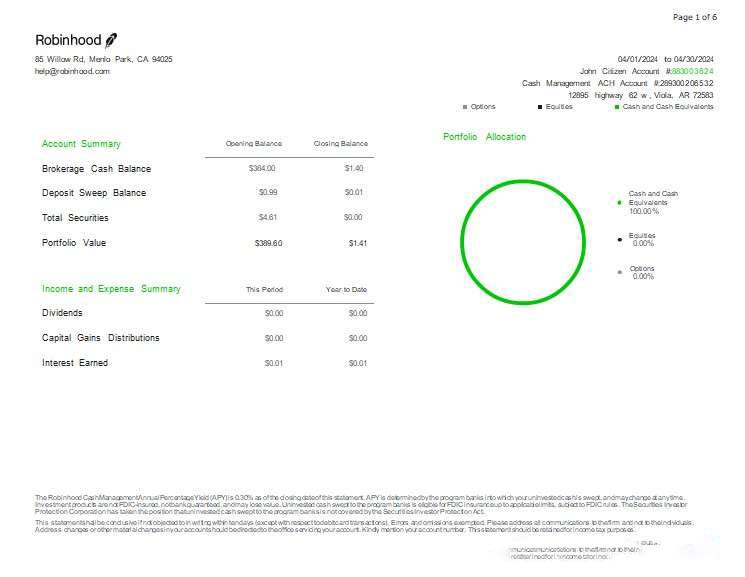Click the green account number 880003824
The height and width of the screenshot is (577, 745).
[692, 71]
